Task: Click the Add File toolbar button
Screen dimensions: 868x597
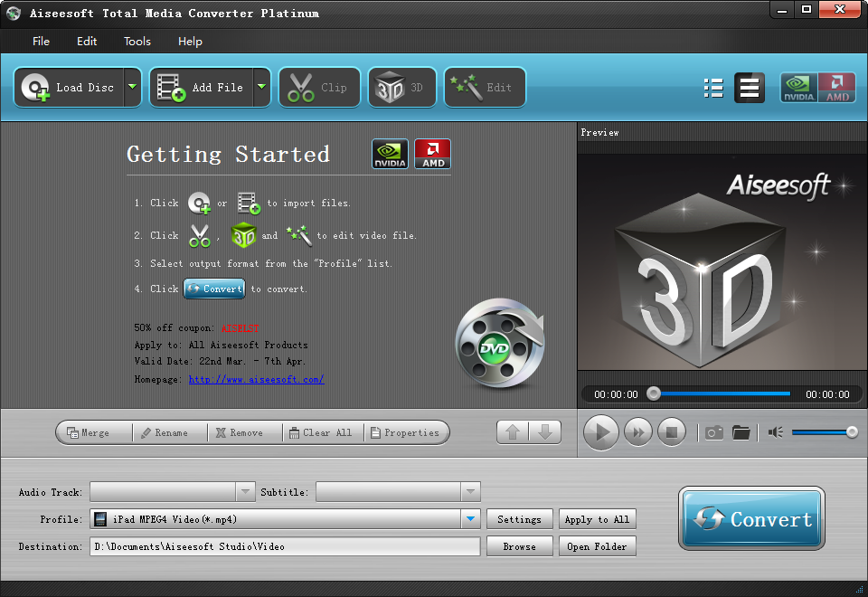Action: (x=202, y=88)
